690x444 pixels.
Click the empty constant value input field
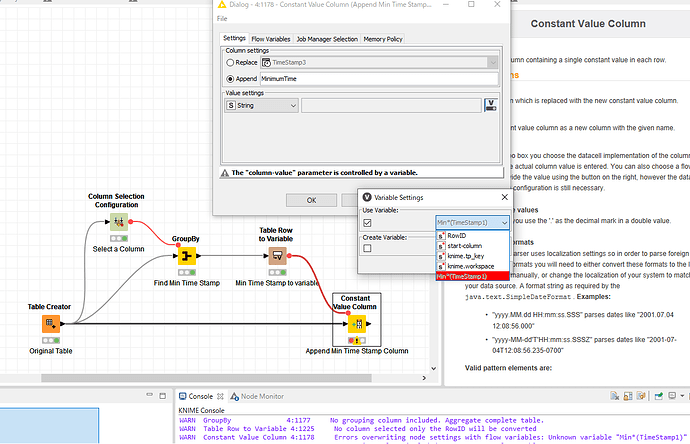click(x=391, y=106)
